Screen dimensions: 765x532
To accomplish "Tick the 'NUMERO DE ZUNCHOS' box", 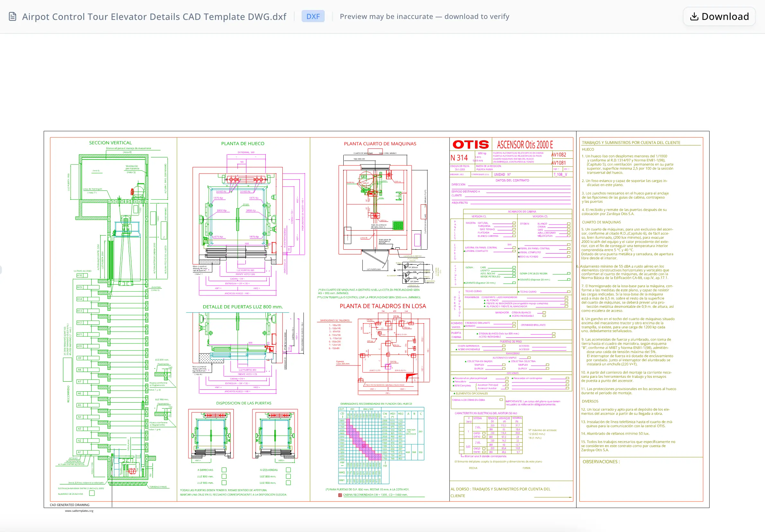I will (92, 493).
